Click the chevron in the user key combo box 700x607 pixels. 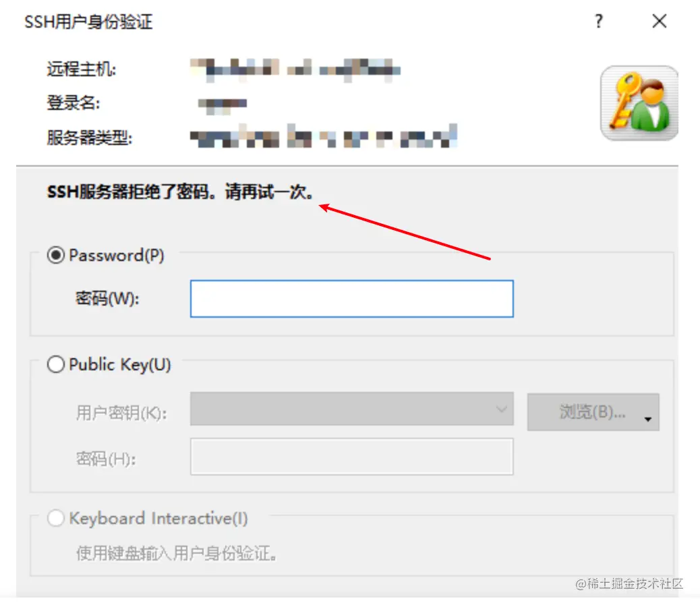point(502,409)
